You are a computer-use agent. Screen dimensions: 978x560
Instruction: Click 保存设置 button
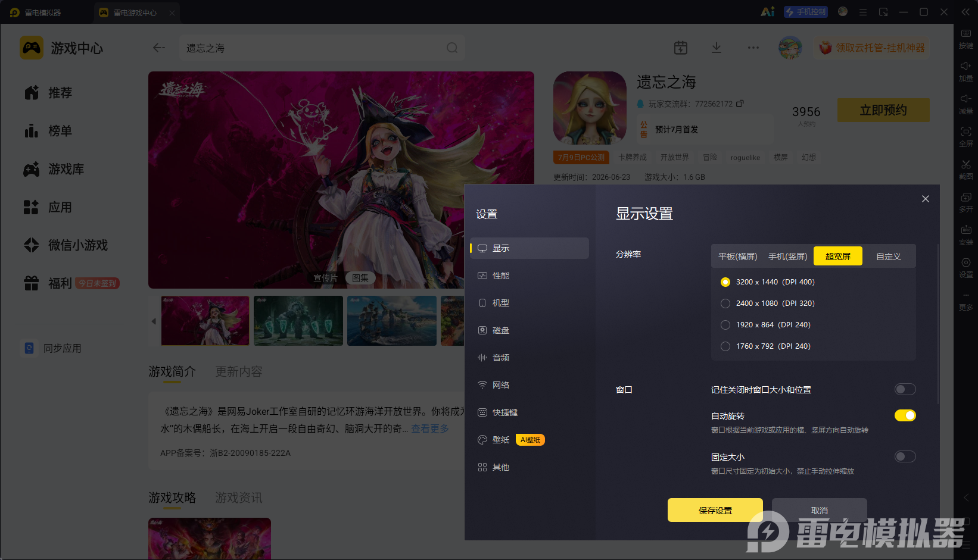[715, 510]
